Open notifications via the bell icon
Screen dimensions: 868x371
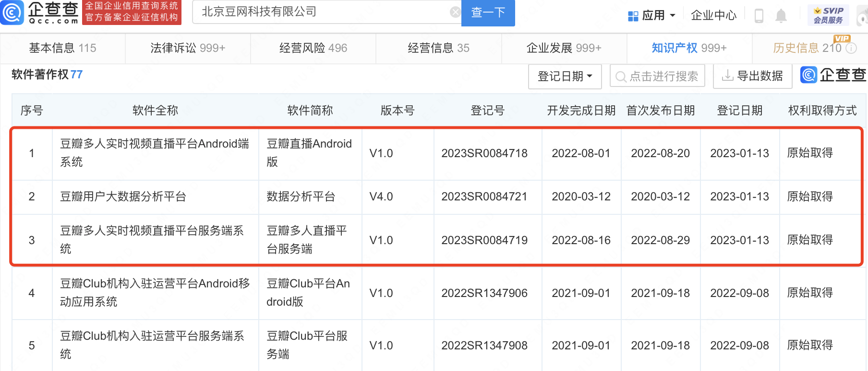click(781, 16)
